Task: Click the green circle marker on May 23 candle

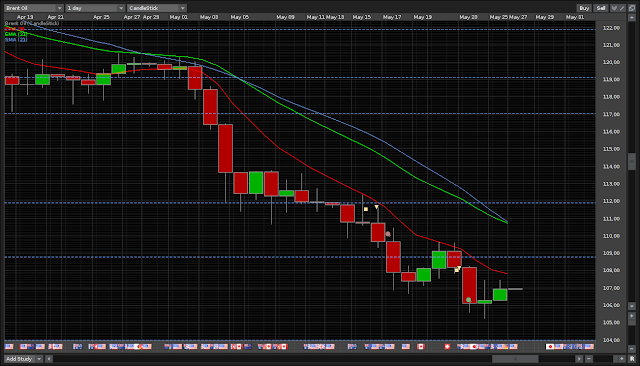Action: pyautogui.click(x=469, y=300)
